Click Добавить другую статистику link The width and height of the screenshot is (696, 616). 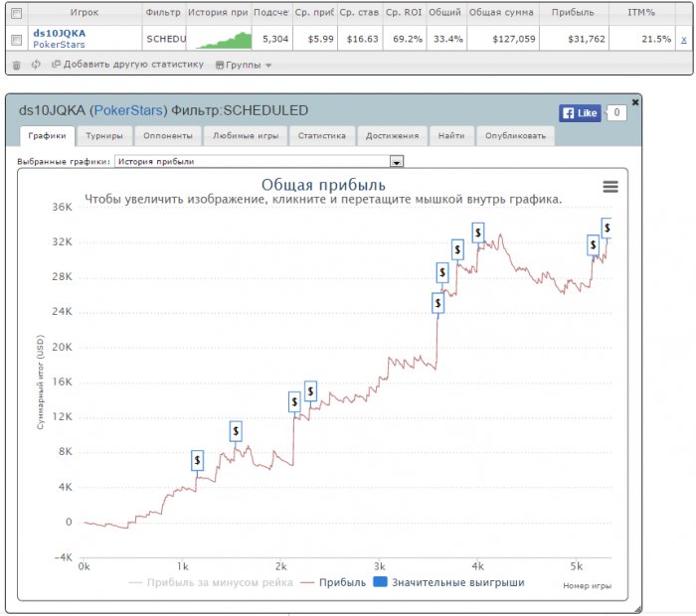[x=128, y=65]
